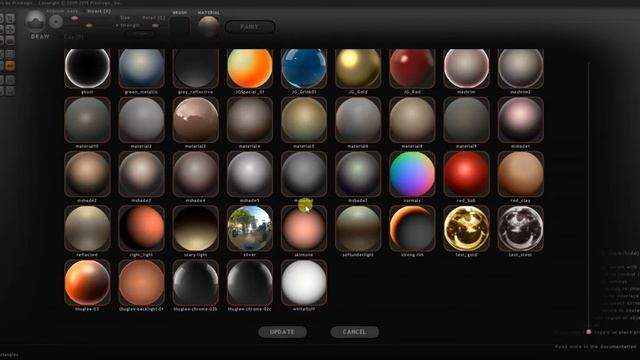Pick the JG_Red material sphere

(412, 68)
